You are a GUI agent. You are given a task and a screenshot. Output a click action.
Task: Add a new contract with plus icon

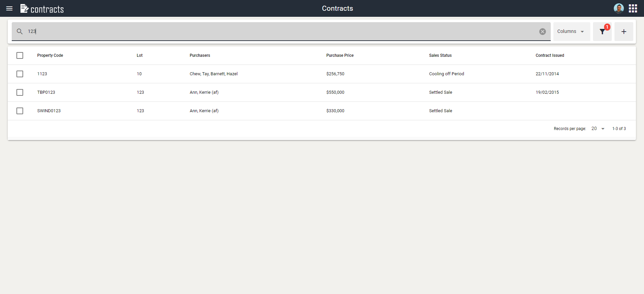624,32
